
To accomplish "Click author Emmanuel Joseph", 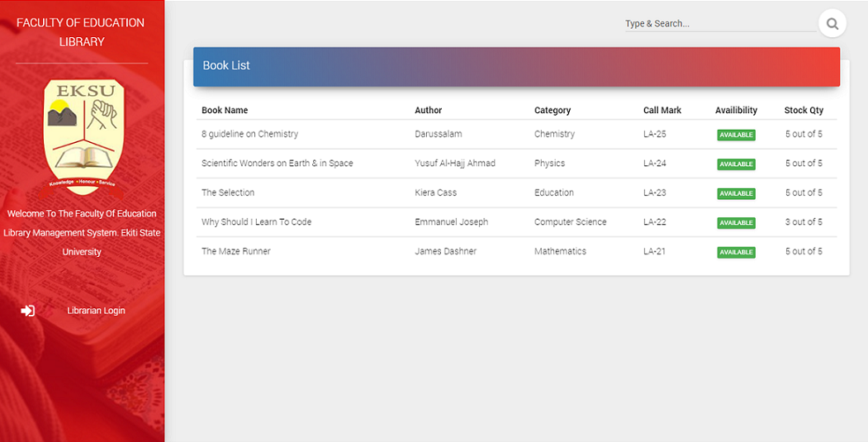I will 452,222.
